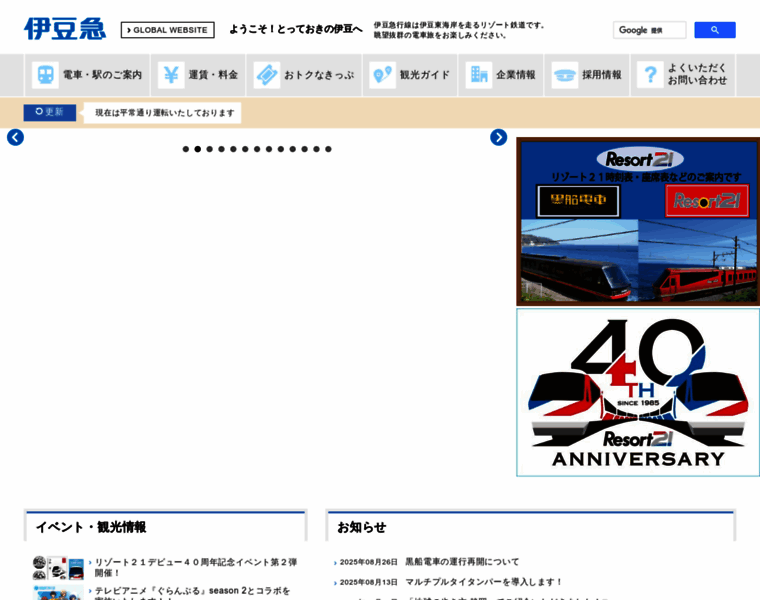Select the seventh carousel dot
Screen dimensions: 760x600
[257, 149]
